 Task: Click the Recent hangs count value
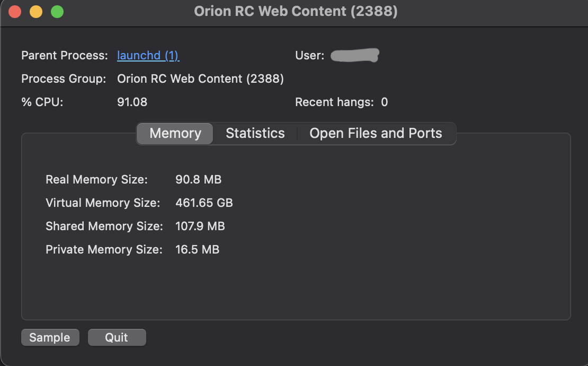385,102
